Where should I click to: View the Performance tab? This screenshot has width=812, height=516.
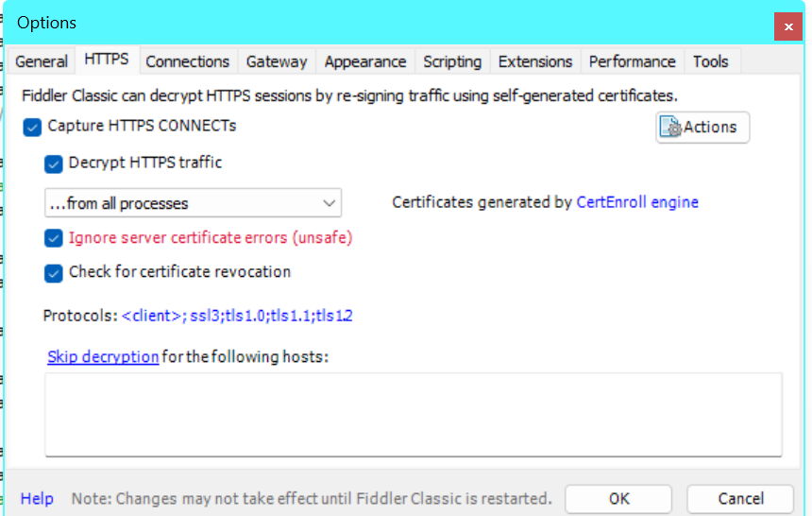[x=633, y=61]
